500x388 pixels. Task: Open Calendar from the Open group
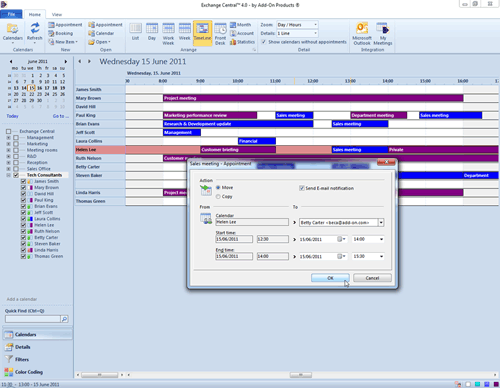(101, 33)
